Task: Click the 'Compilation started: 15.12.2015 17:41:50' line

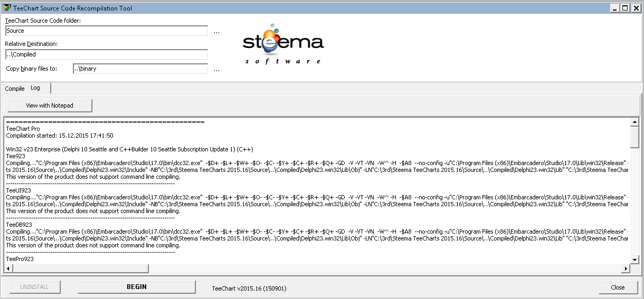Action: pyautogui.click(x=60, y=136)
